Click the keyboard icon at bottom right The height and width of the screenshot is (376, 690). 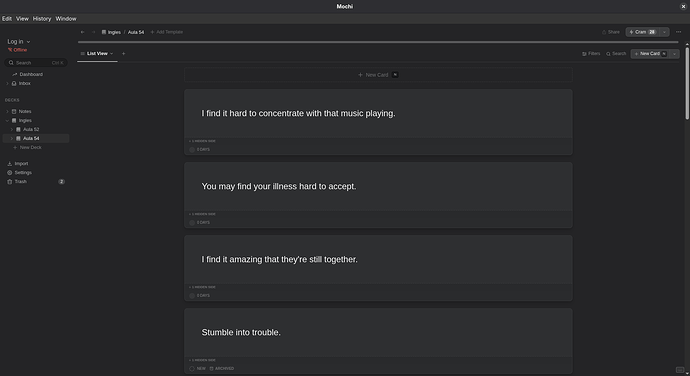click(x=680, y=370)
